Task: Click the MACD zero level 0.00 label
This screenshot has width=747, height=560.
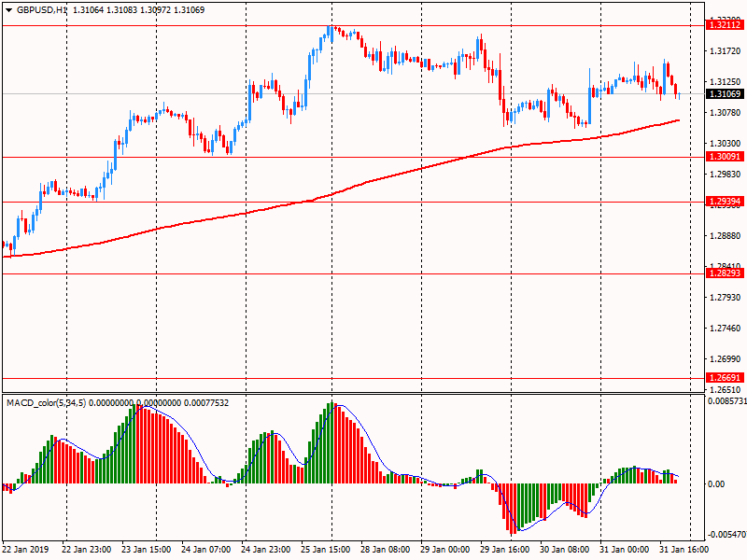Action: click(717, 483)
